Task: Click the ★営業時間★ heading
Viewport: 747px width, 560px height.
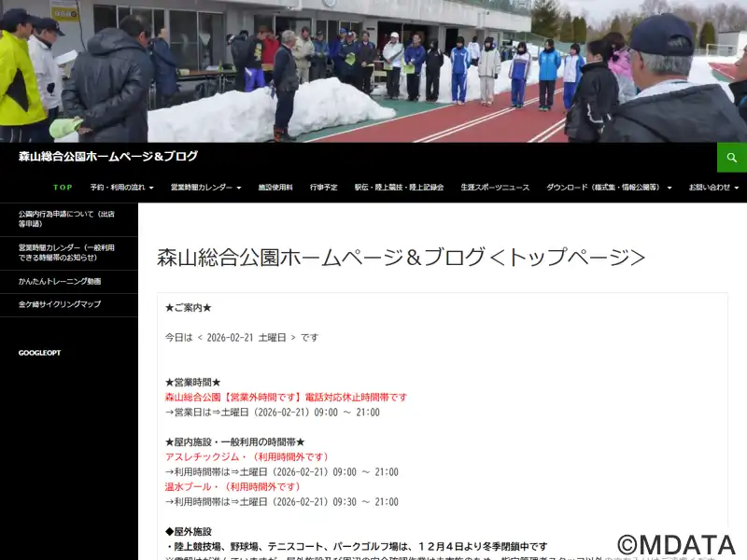Action: coord(193,383)
